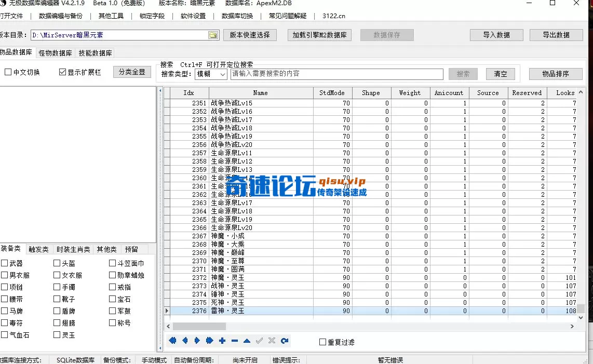Jump to last record navigator icon
This screenshot has height=364, width=593.
(210, 341)
